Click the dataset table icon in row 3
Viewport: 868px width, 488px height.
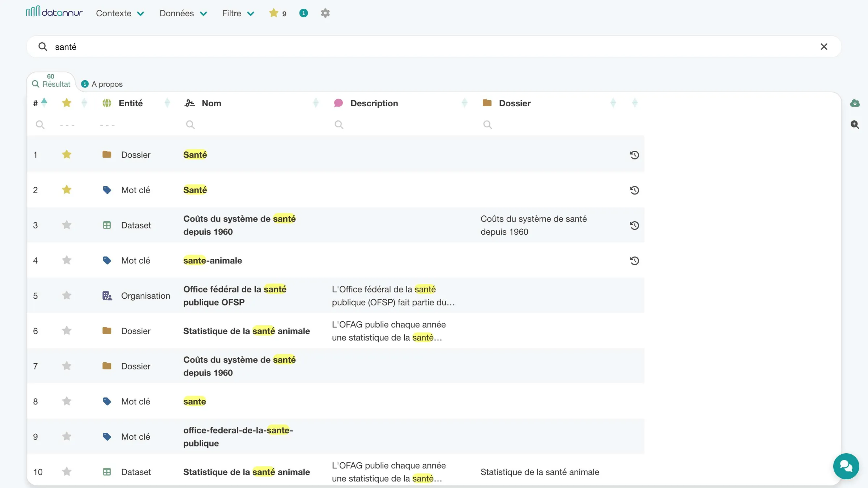click(x=107, y=225)
